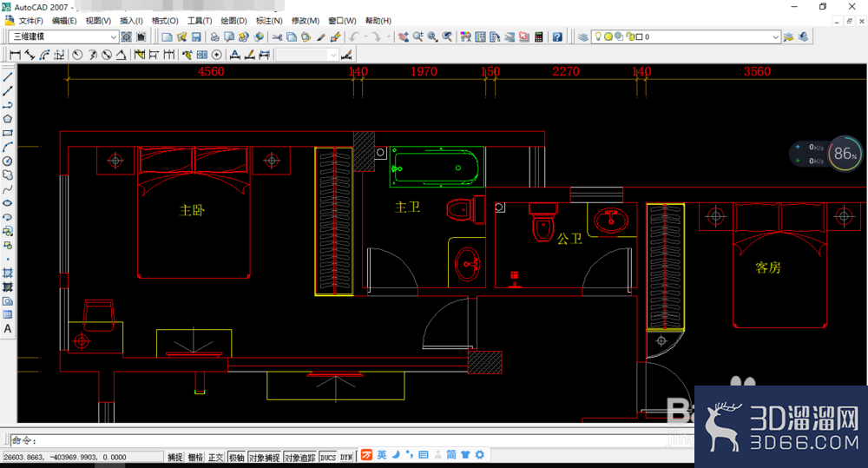Open the 编辑(E) menu
The width and height of the screenshot is (868, 468).
point(64,21)
